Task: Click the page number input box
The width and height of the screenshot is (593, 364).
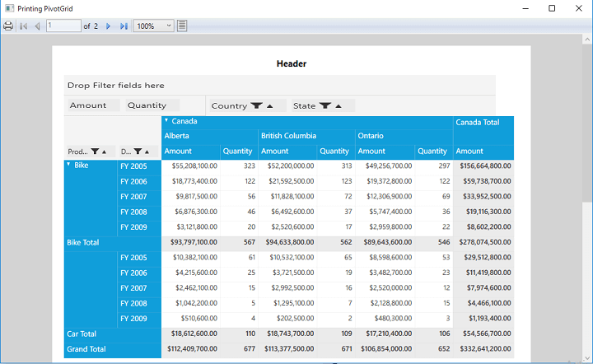Action: [x=63, y=26]
